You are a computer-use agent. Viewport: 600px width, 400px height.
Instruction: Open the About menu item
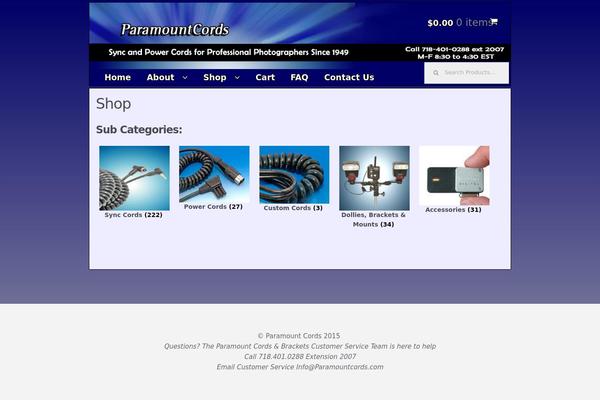click(160, 77)
